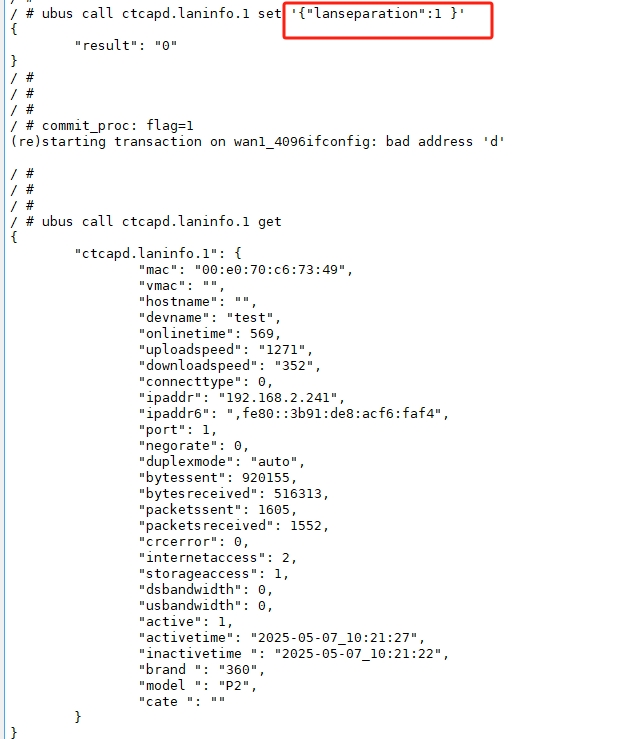643x739 pixels.
Task: Click the "ubus call ctcapd.laninfo.1 set" command
Action: click(x=161, y=14)
